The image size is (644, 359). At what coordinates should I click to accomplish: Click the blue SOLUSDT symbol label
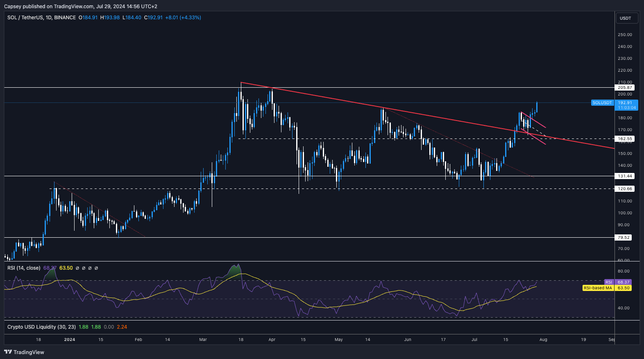(602, 103)
